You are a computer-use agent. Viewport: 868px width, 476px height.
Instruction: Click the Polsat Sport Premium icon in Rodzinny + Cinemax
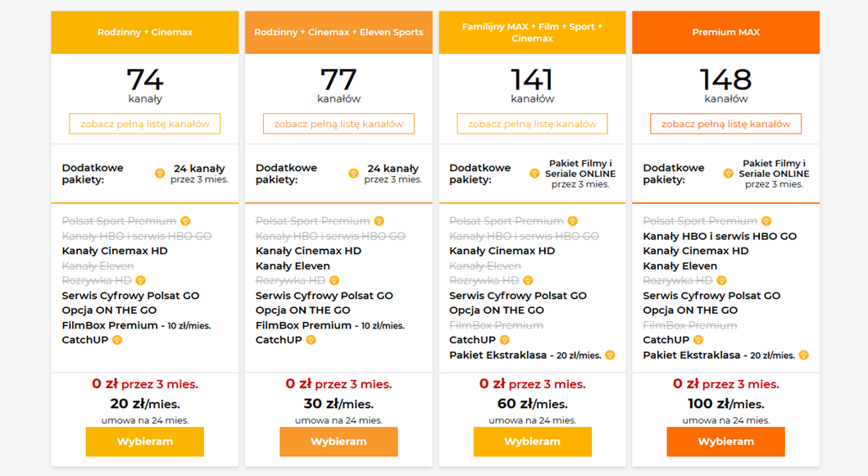pos(186,221)
